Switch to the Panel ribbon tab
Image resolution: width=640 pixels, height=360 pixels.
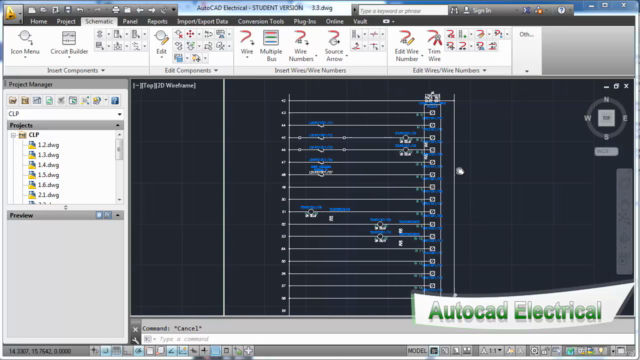click(130, 21)
